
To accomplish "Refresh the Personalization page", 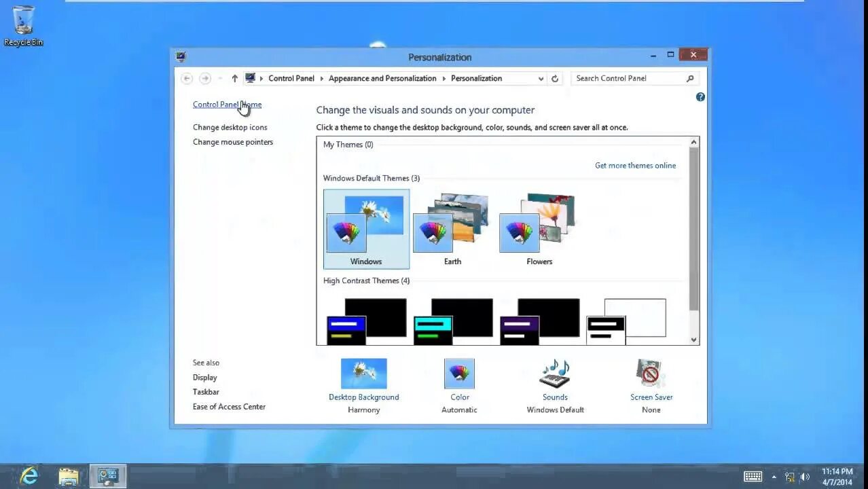I will point(555,79).
